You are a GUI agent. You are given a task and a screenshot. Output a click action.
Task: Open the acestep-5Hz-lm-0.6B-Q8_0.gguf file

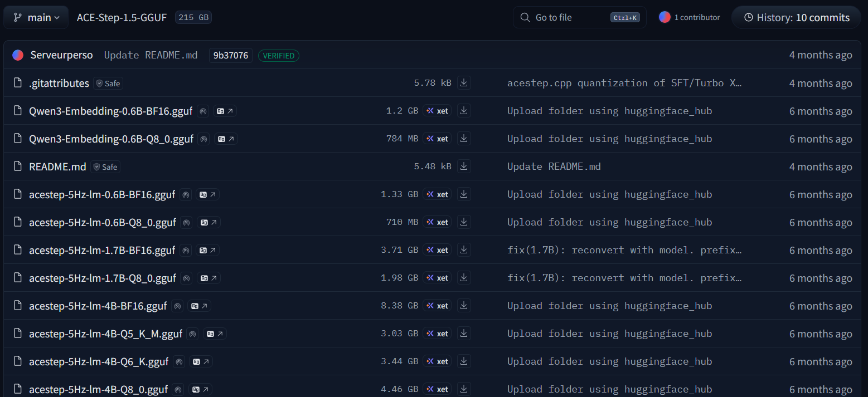click(103, 222)
